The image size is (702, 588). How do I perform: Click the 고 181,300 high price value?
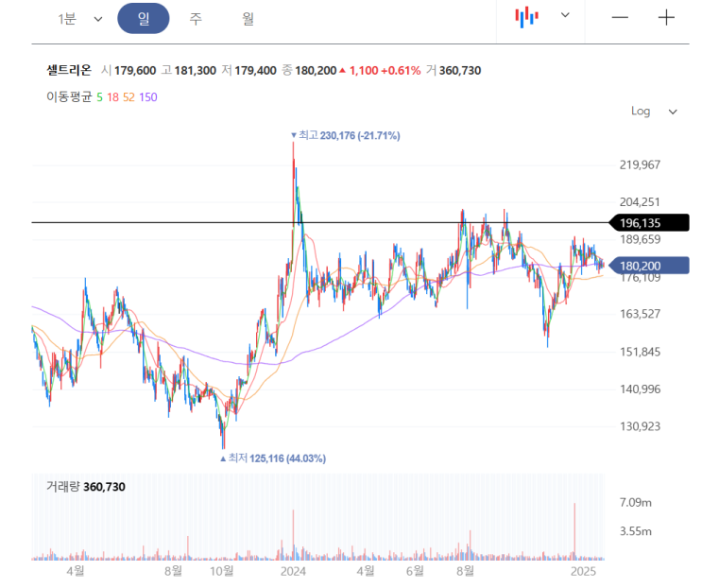188,70
